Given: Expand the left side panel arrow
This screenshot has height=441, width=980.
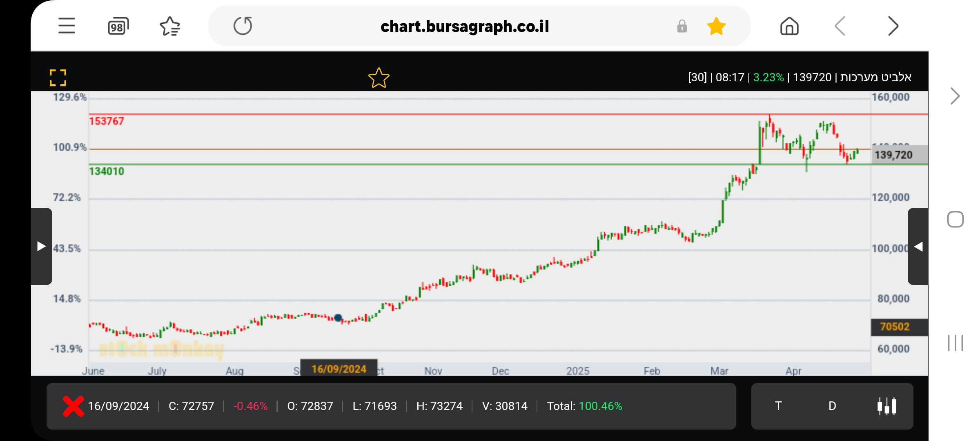Looking at the screenshot, I should pos(41,246).
